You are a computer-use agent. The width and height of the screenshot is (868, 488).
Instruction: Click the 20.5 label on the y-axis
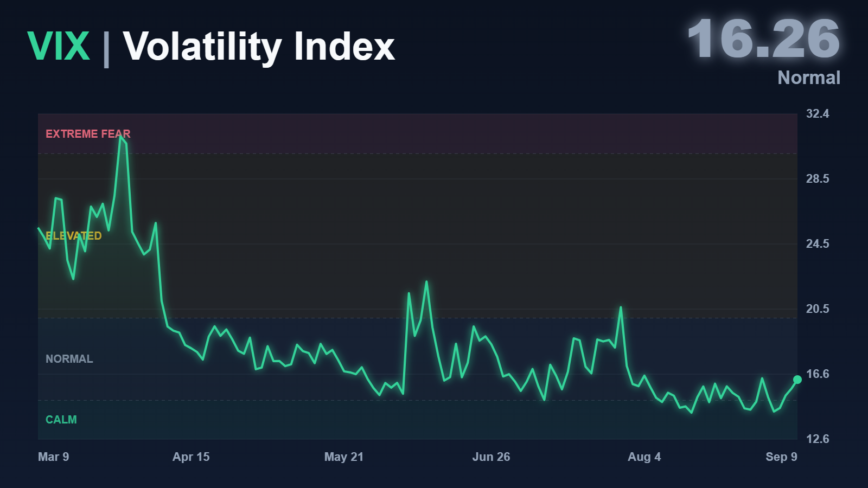pos(818,309)
